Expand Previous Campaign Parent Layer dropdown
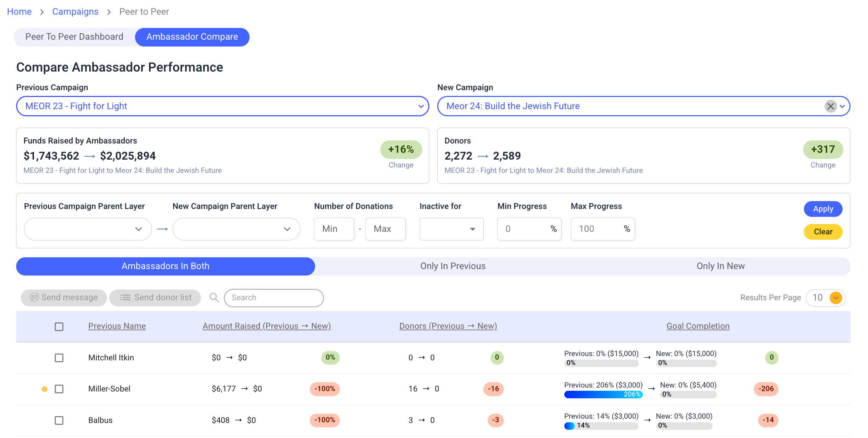The image size is (868, 438). tap(88, 229)
